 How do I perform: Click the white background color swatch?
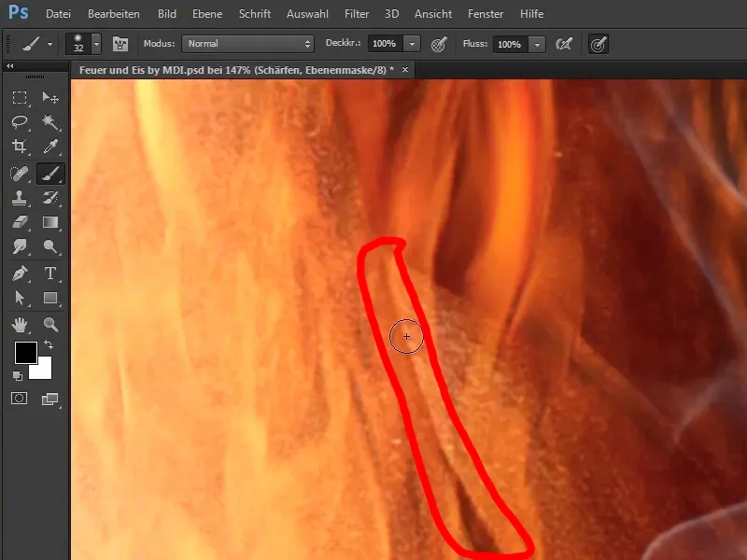click(x=44, y=371)
